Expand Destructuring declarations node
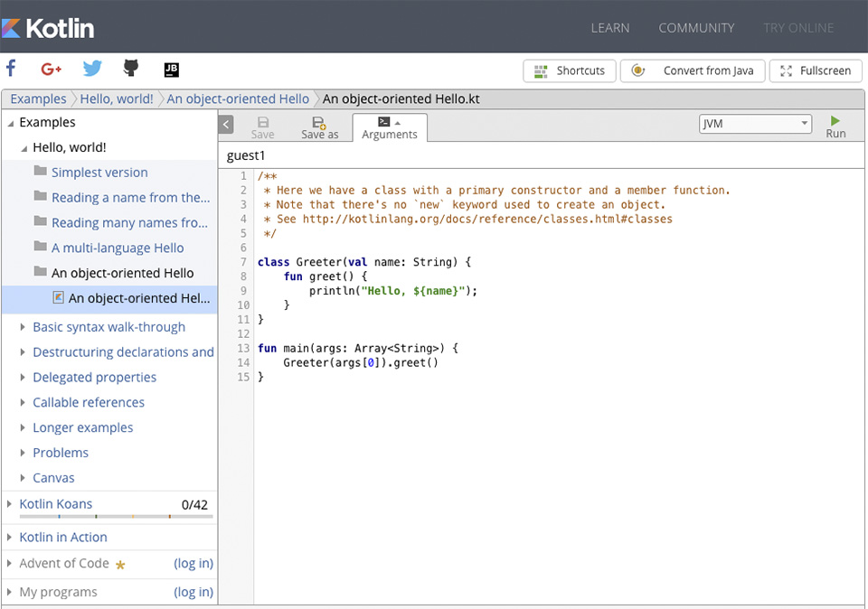The height and width of the screenshot is (609, 868). point(23,351)
